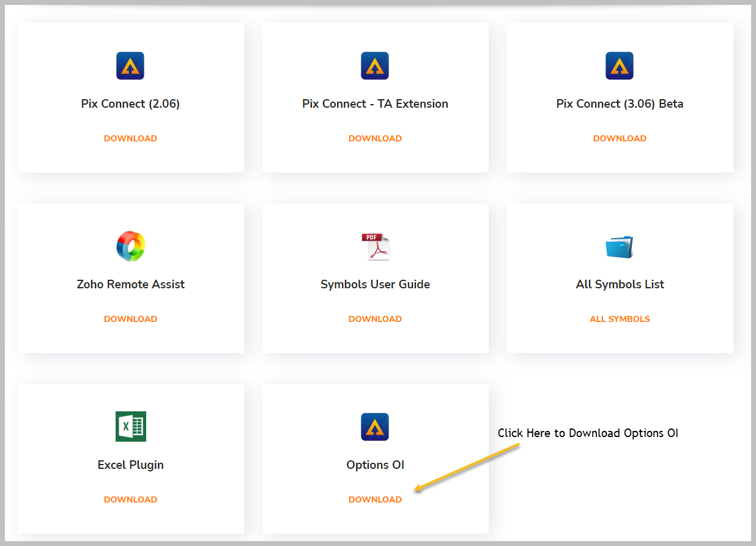The width and height of the screenshot is (756, 546).
Task: Click the Pix Connect - TA Extension icon
Action: (x=375, y=65)
